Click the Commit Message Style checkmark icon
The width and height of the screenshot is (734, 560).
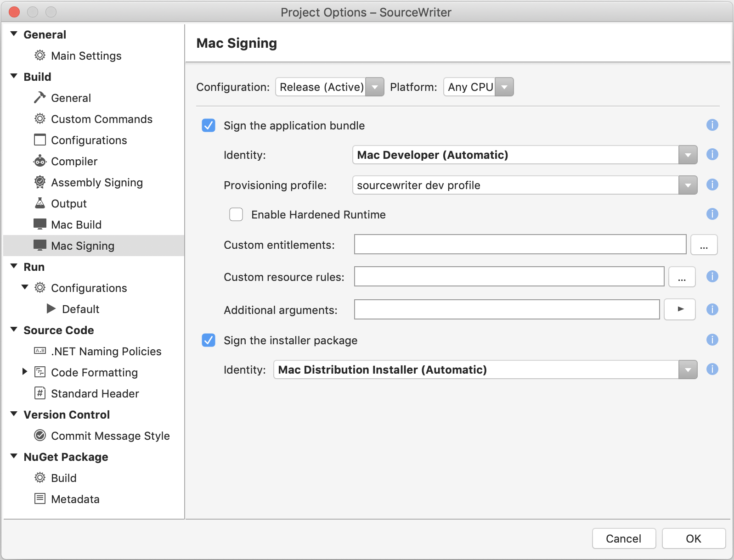tap(40, 436)
